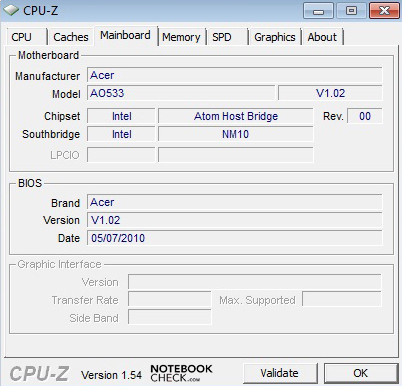Open the Caches tab

[x=71, y=37]
